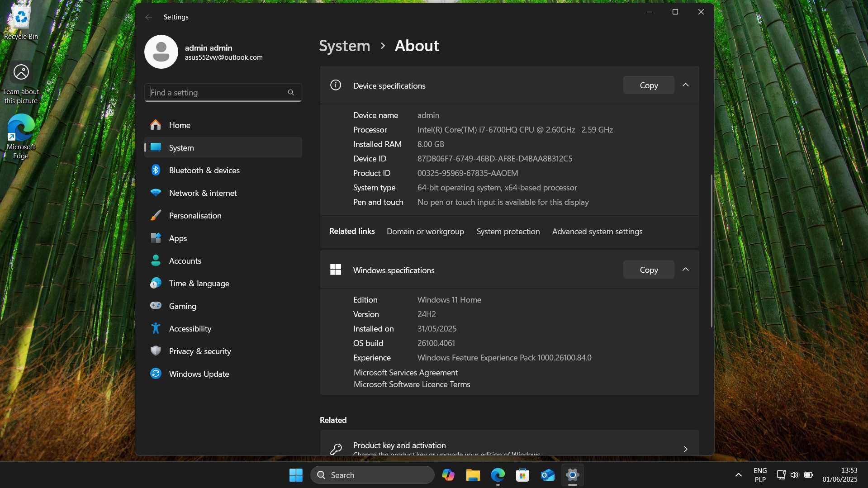Viewport: 868px width, 488px height.
Task: Click the Device ID value text
Action: tap(495, 158)
